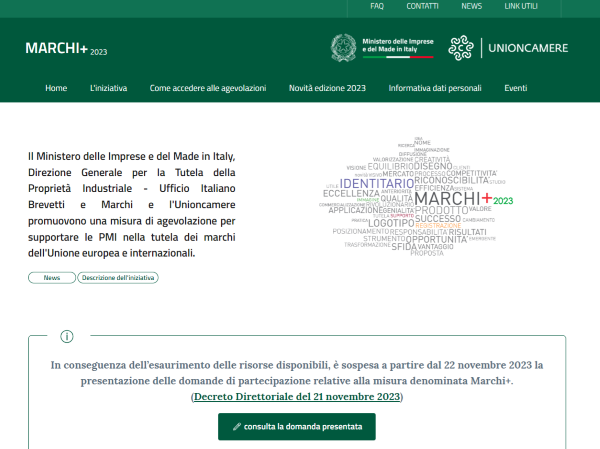The image size is (600, 449).
Task: Open LINK UTILI in the top bar
Action: 521,6
